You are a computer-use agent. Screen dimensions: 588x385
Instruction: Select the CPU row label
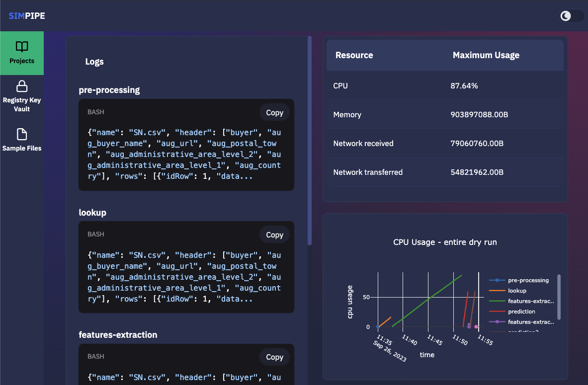click(x=340, y=86)
